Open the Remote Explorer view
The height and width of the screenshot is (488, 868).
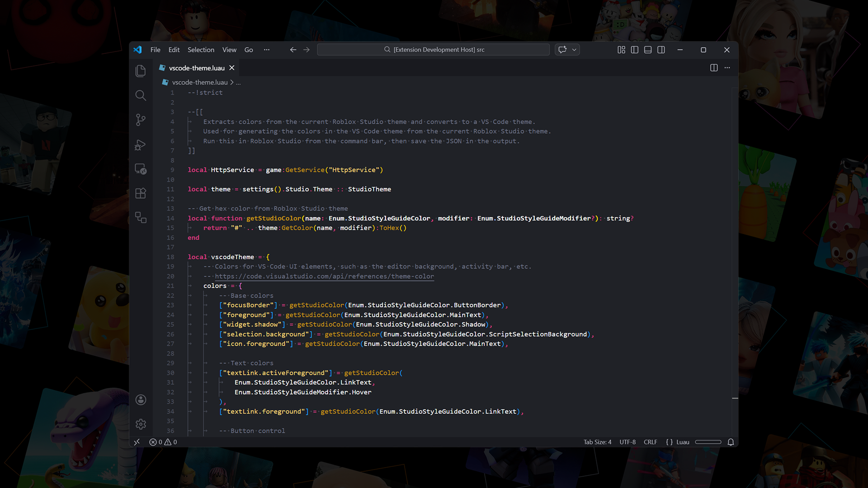[140, 170]
